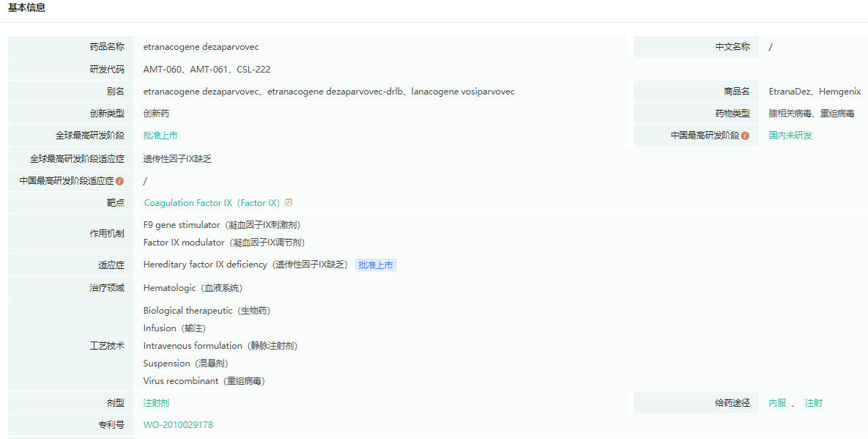
Task: Click Intravenous formulation（静脉注射剂）text
Action: pyautogui.click(x=221, y=346)
